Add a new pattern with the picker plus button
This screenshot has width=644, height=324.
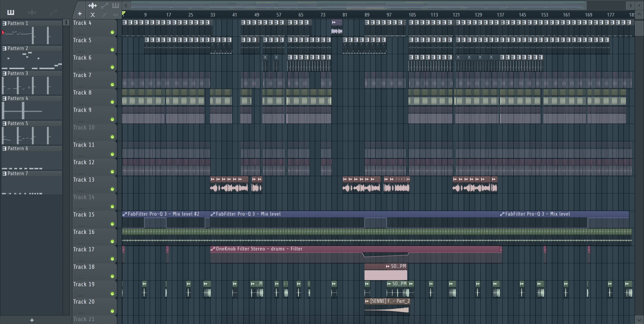tap(32, 320)
